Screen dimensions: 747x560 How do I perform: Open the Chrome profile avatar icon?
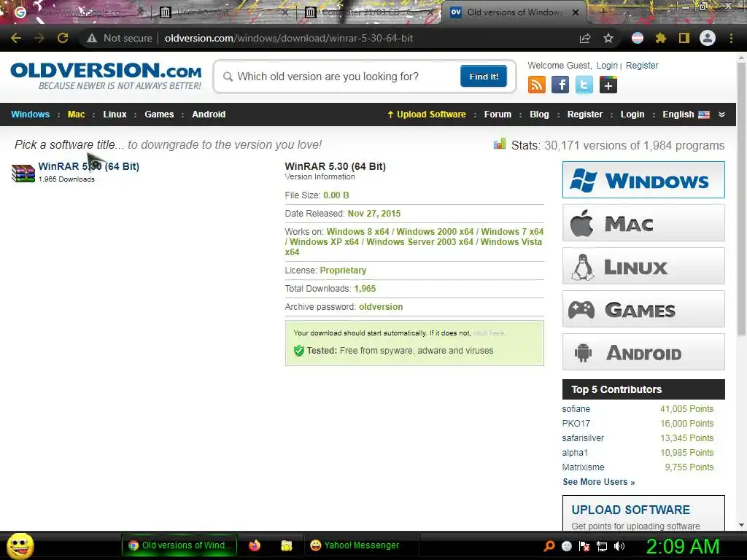[x=708, y=38]
